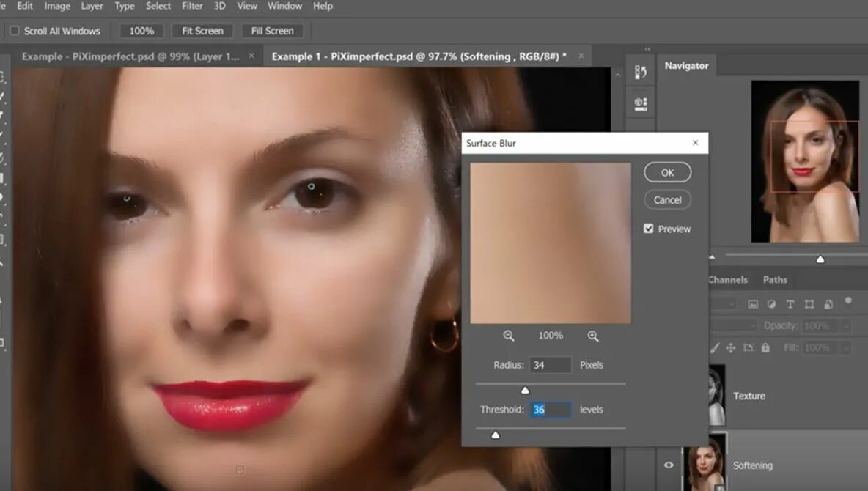Open the Layer menu
Image resolution: width=868 pixels, height=491 pixels.
(x=92, y=6)
